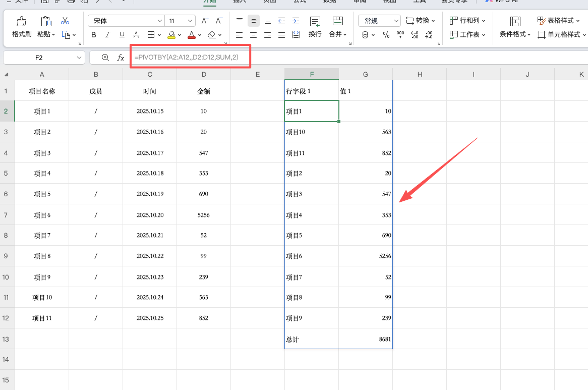Open the font name dropdown (宋体)
588x390 pixels.
point(160,21)
